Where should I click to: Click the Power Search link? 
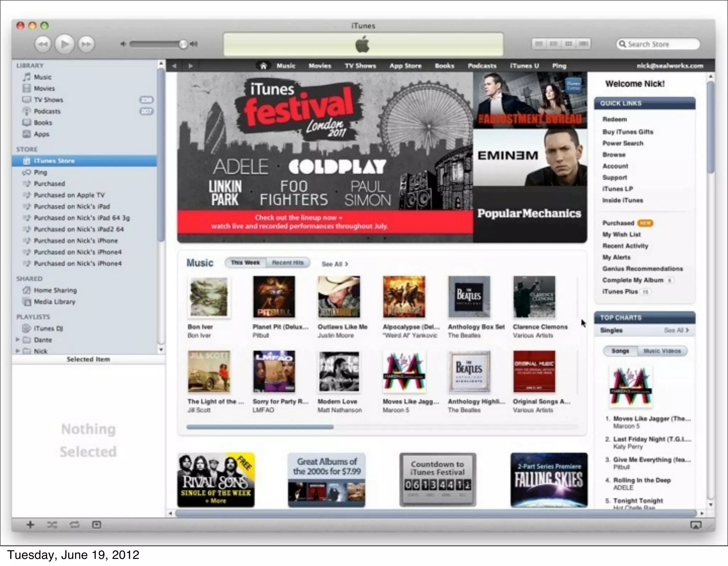click(622, 143)
